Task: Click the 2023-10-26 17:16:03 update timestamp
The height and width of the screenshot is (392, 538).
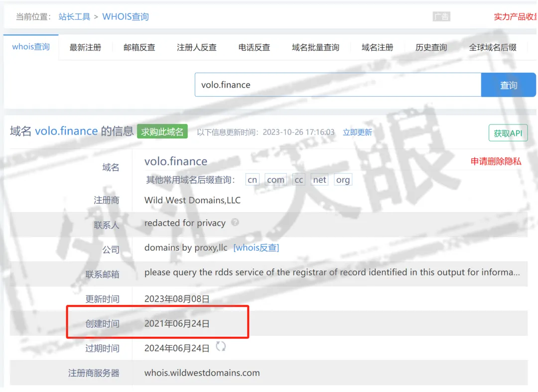Action: click(298, 132)
